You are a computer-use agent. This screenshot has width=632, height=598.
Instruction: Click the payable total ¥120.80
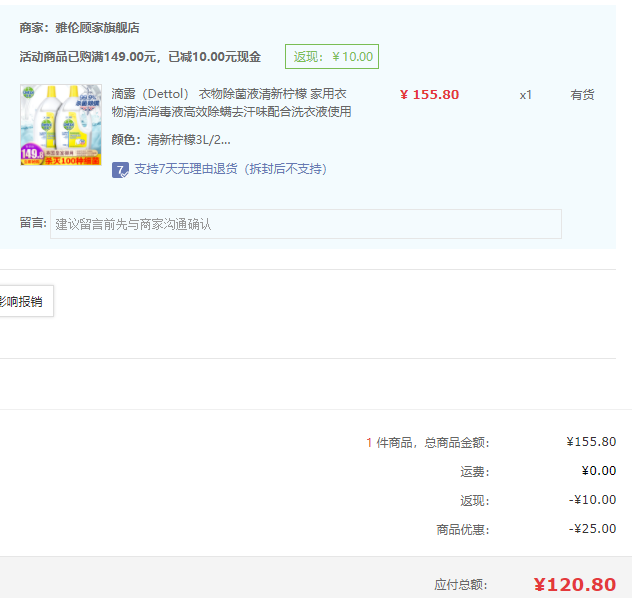(x=575, y=585)
